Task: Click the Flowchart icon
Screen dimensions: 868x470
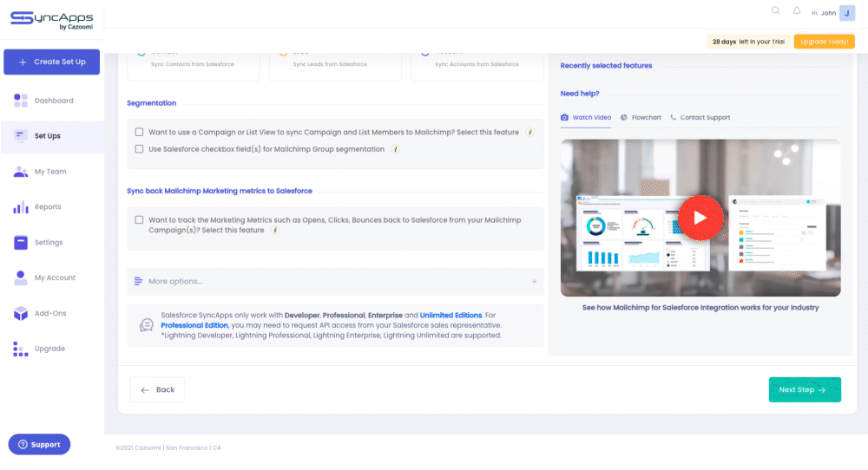Action: pyautogui.click(x=624, y=117)
